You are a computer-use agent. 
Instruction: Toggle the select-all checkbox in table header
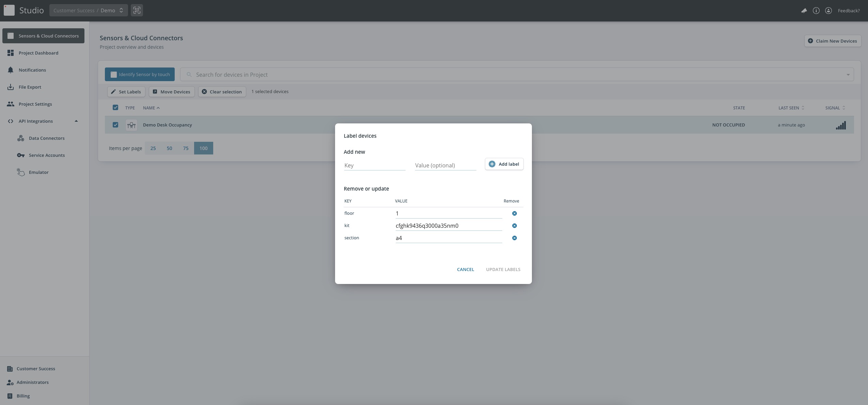pyautogui.click(x=115, y=107)
